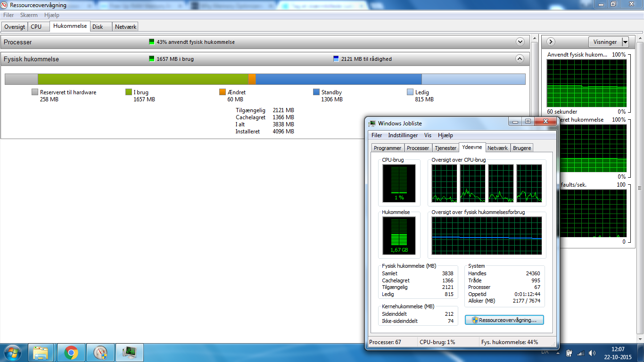Click the Ressourceovervågning button

504,320
